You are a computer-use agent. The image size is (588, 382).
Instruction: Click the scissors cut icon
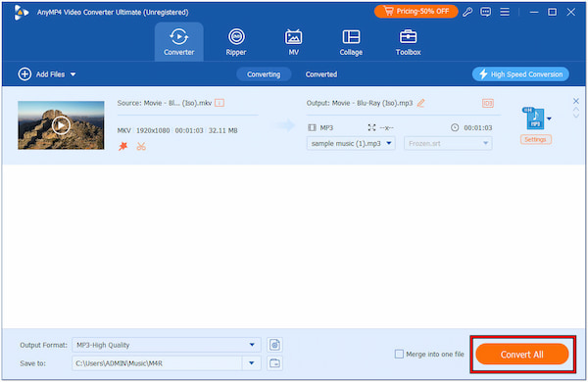coord(141,146)
